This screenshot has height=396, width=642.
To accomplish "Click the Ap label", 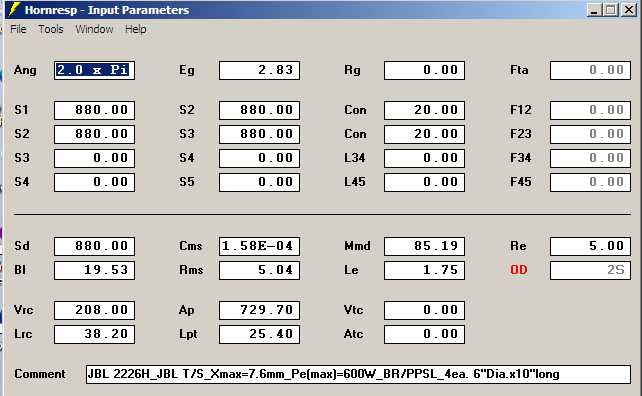I will pos(187,310).
